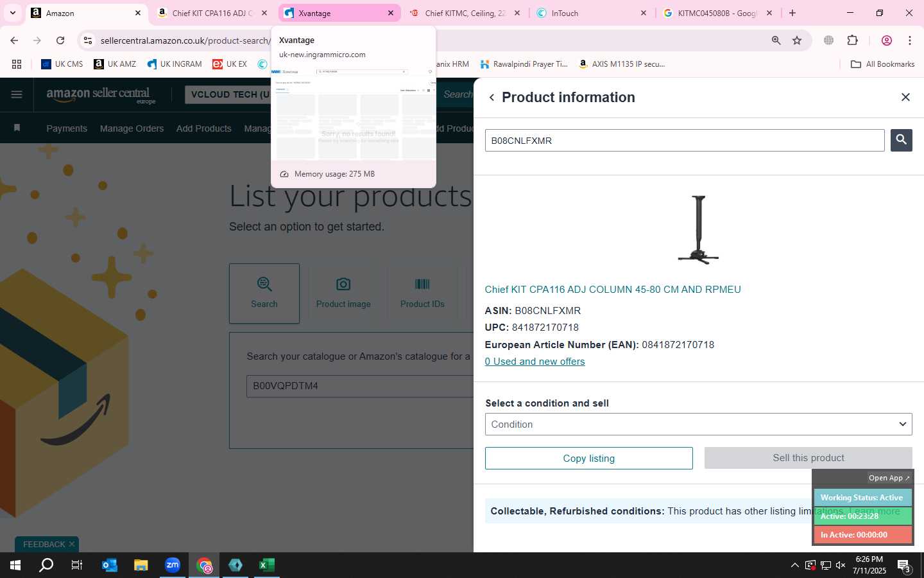Image resolution: width=924 pixels, height=578 pixels.
Task: Open the Condition dropdown
Action: (698, 425)
